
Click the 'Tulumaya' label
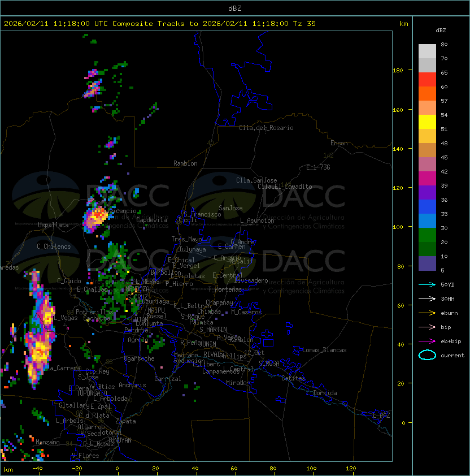(x=193, y=249)
